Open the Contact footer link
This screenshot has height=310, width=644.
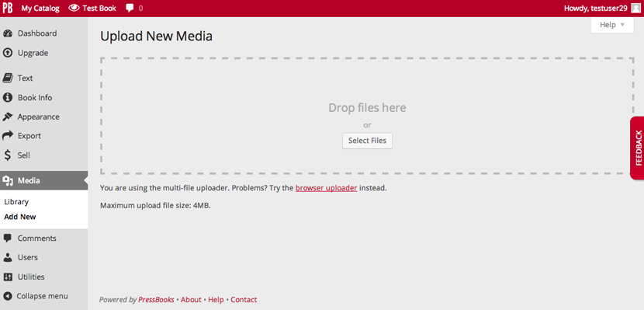point(244,300)
